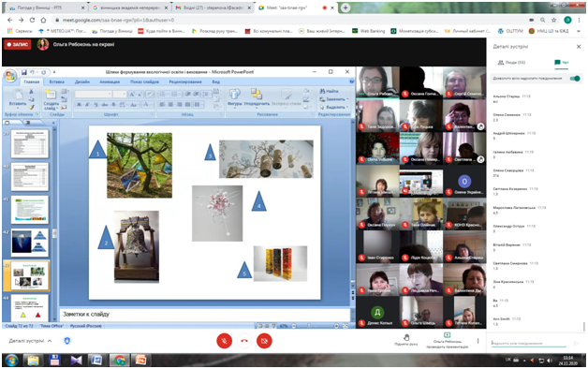Open the Дизайн ribbon tab
The height and width of the screenshot is (369, 588).
coord(82,81)
